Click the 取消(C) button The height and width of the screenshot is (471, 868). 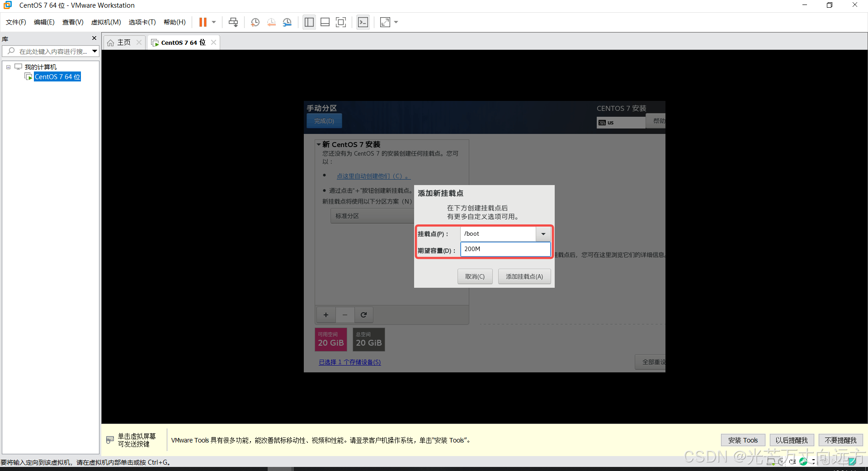click(475, 276)
